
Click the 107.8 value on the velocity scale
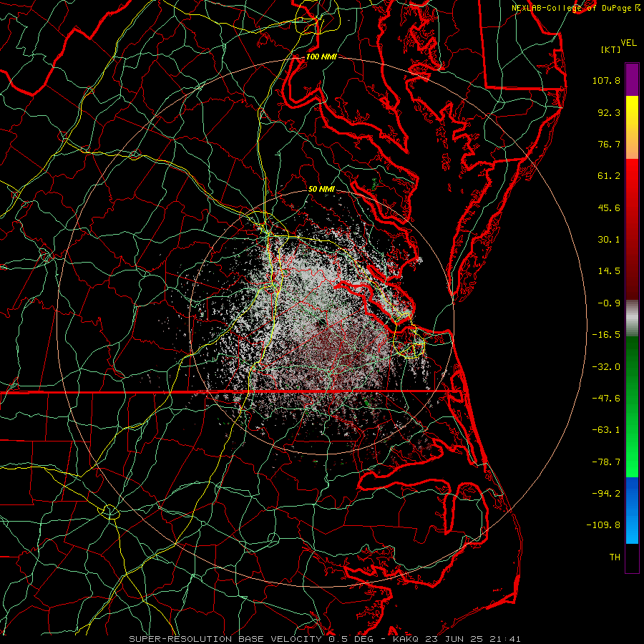pyautogui.click(x=606, y=80)
